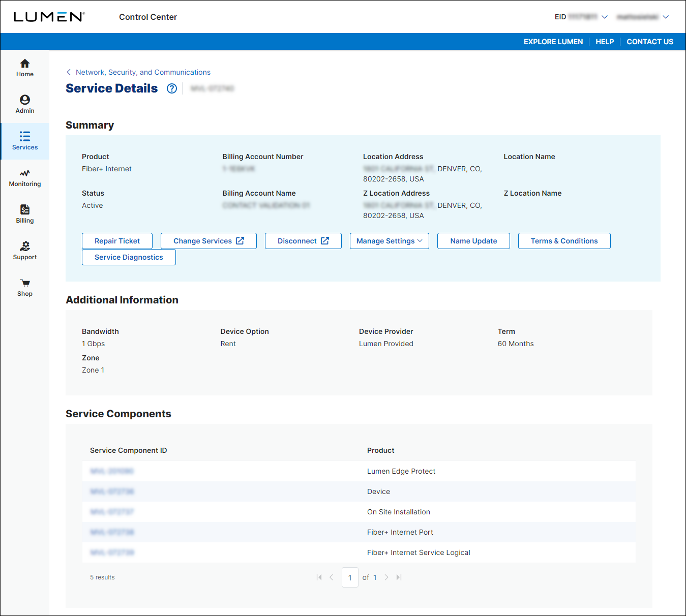Screen dimensions: 686x616
Task: Go to last page pagination icon
Action: (x=399, y=577)
